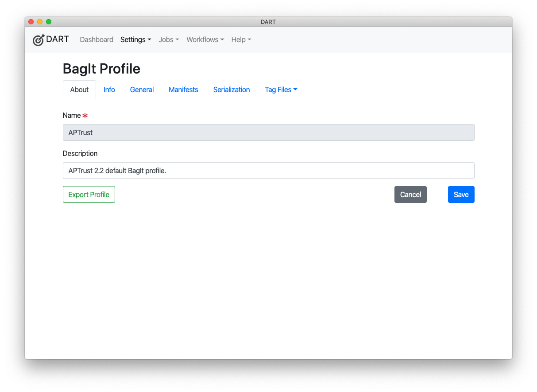
Task: Click the required field asterisk beside Name
Action: pyautogui.click(x=85, y=115)
